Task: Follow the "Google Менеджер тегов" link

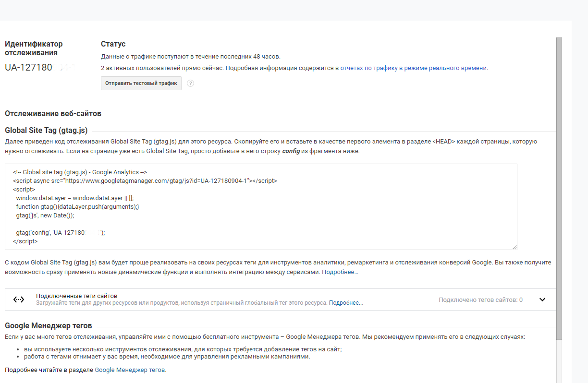Action: [130, 370]
